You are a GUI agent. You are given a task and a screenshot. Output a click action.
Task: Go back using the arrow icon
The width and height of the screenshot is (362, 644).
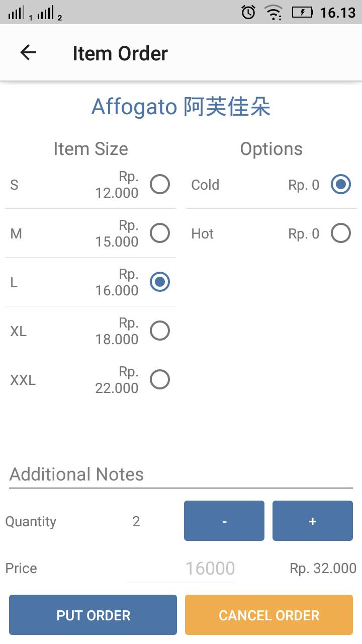pos(28,53)
